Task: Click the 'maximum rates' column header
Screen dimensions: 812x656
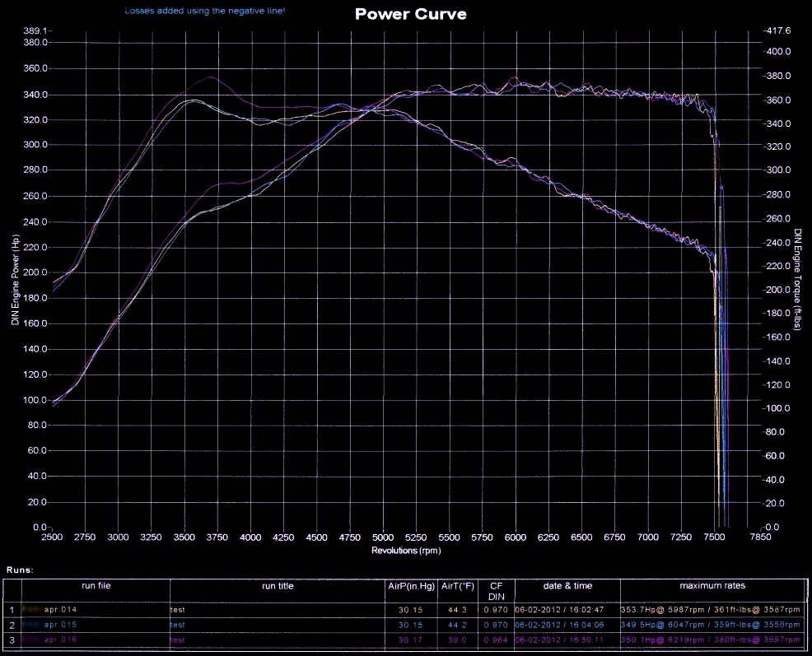Action: point(712,586)
